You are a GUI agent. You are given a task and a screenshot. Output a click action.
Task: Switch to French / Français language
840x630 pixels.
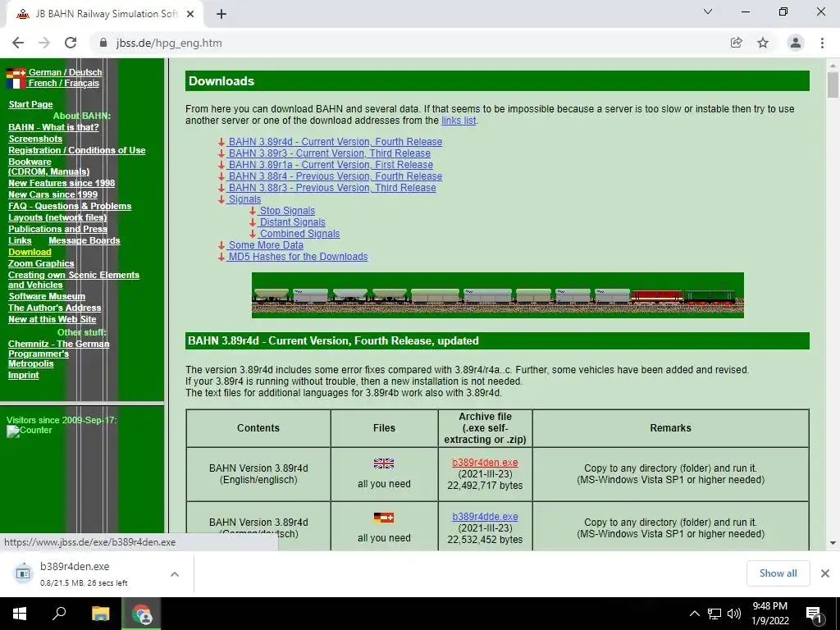tap(63, 83)
